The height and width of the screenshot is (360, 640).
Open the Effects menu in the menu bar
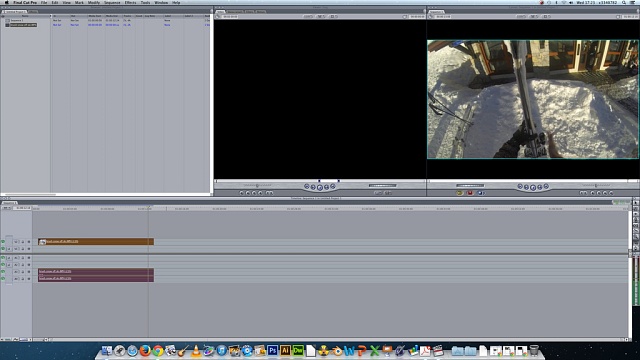(x=131, y=2)
